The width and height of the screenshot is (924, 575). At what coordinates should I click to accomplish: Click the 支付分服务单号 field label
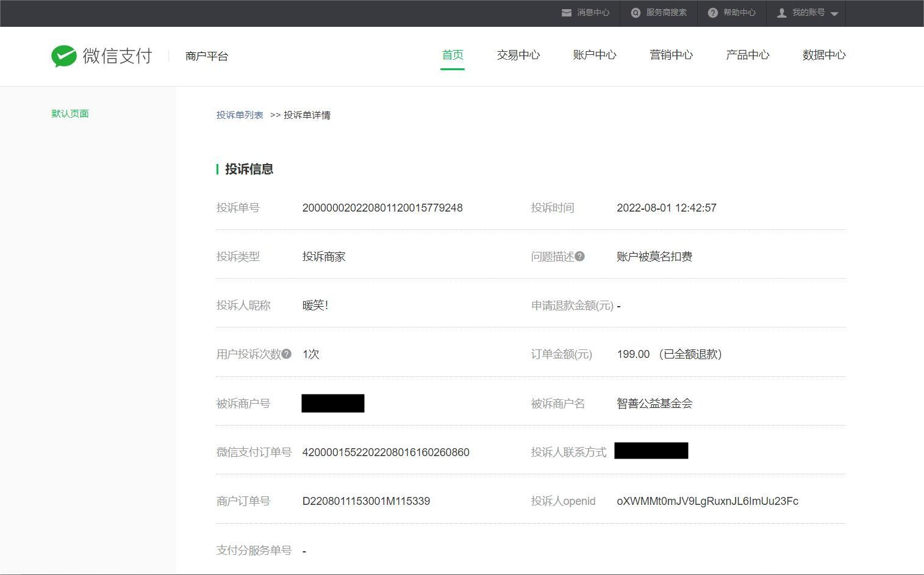pyautogui.click(x=254, y=551)
